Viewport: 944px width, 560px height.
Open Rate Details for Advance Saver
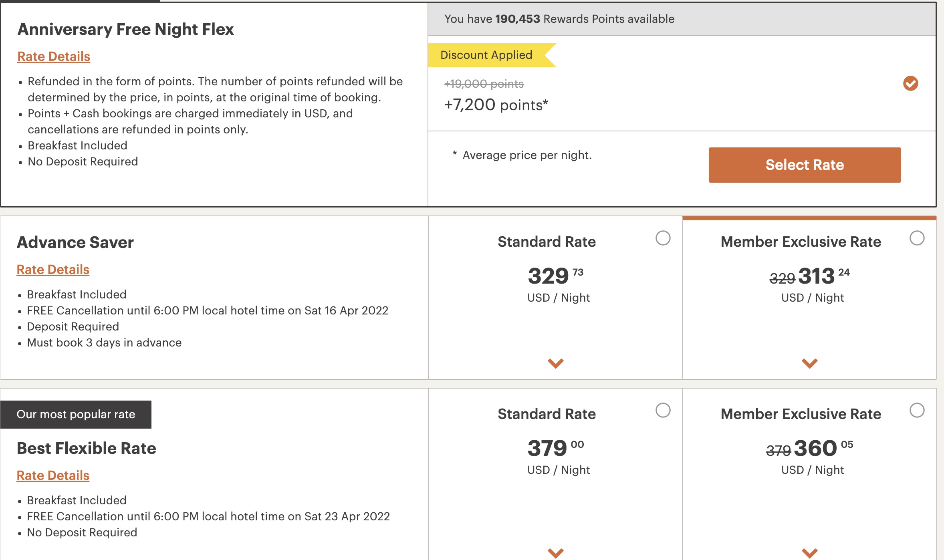pos(53,270)
